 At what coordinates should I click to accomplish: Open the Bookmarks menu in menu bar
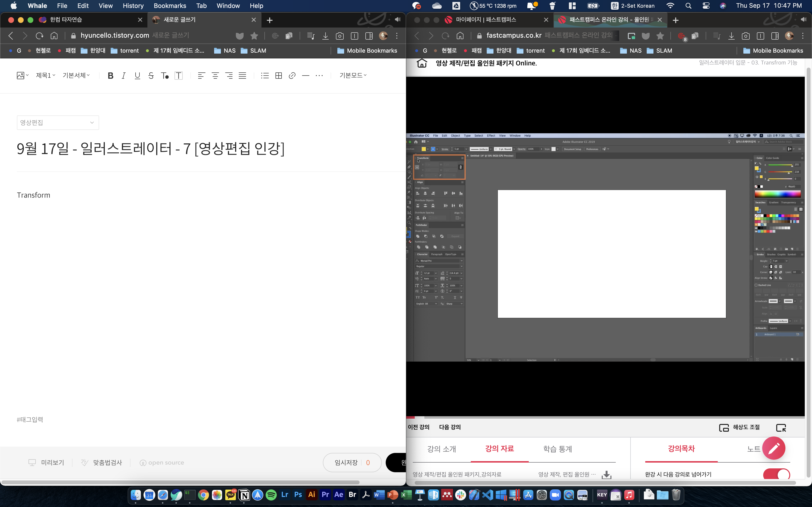pos(170,6)
